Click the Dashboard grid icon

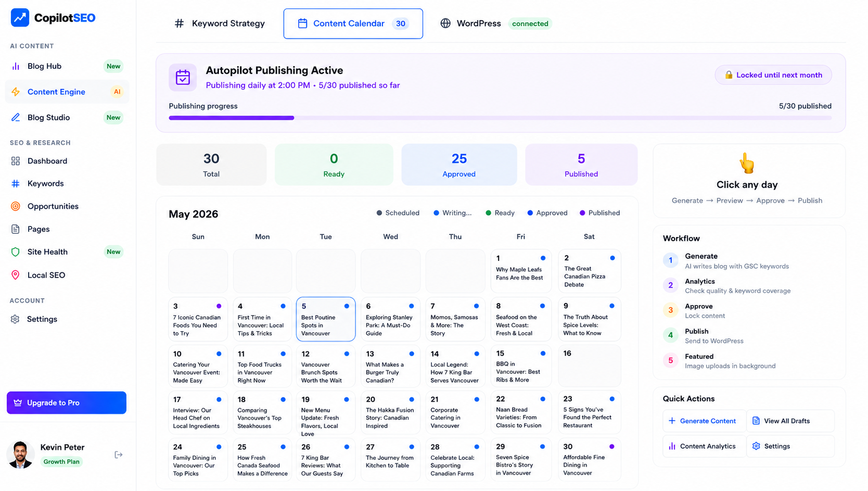click(16, 161)
